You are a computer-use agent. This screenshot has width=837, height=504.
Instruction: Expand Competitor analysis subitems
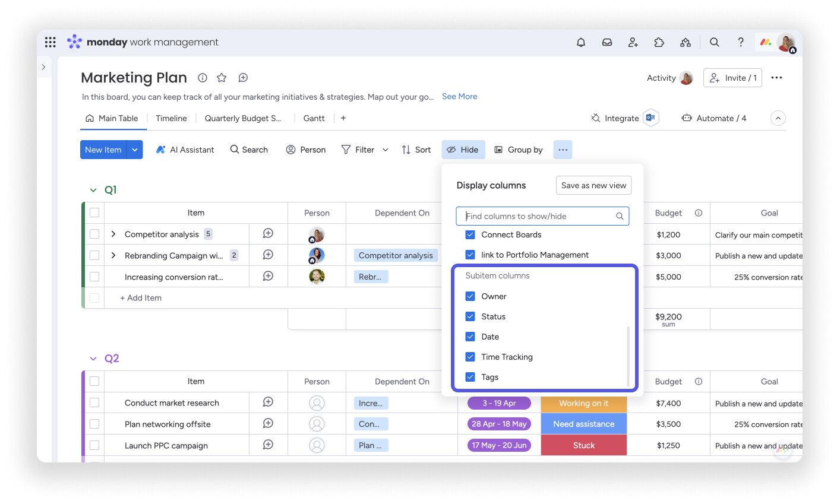113,234
